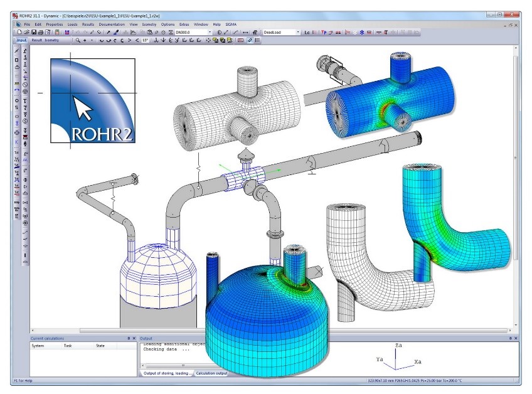Viewport: 532px width, 394px height.
Task: Click the blue snowflake icon
Action: 362,32
